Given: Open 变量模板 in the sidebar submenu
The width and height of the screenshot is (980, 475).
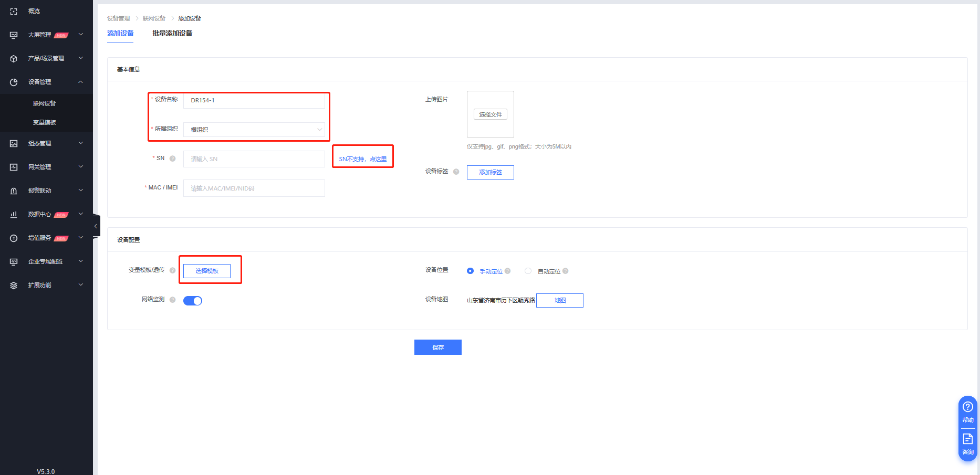Looking at the screenshot, I should (45, 122).
